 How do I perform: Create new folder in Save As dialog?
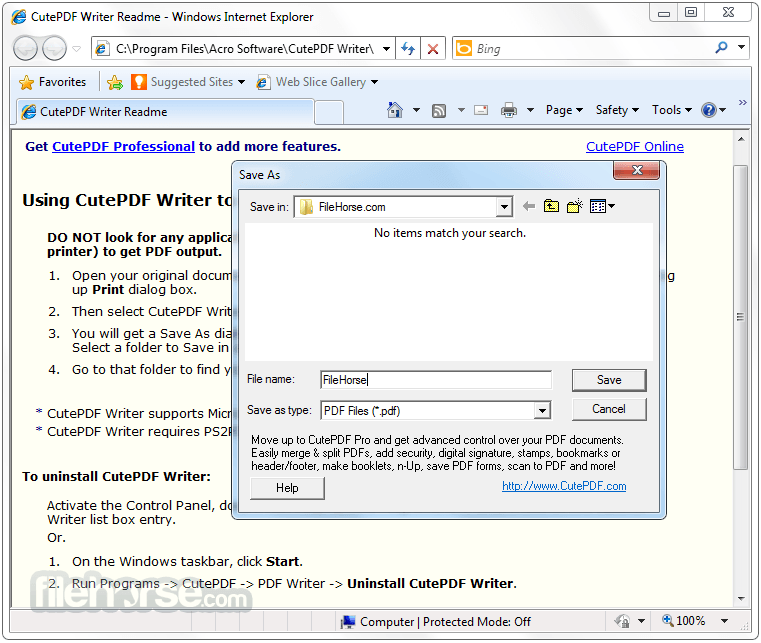coord(575,207)
